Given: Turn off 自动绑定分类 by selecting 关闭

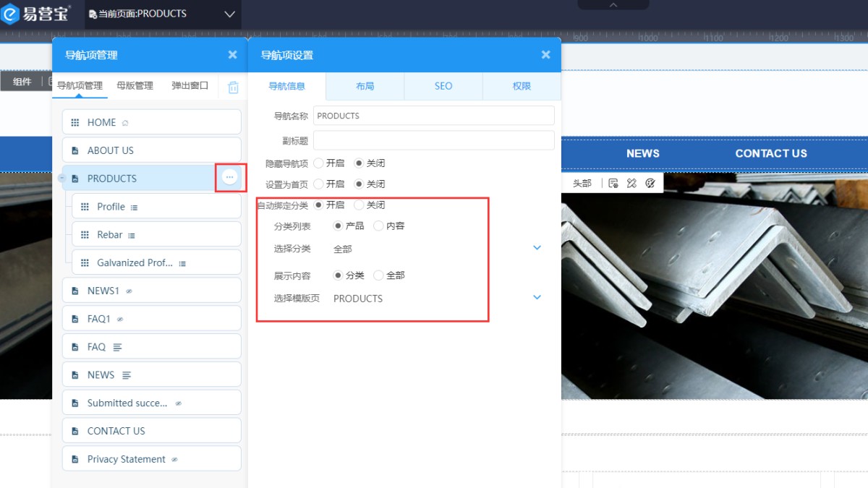Looking at the screenshot, I should tap(359, 205).
